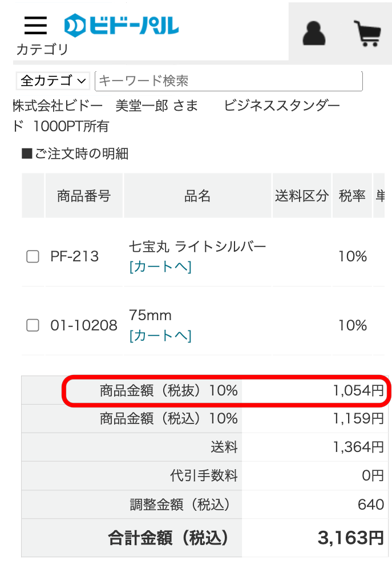
Task: Click the 品名 column header
Action: pyautogui.click(x=197, y=196)
